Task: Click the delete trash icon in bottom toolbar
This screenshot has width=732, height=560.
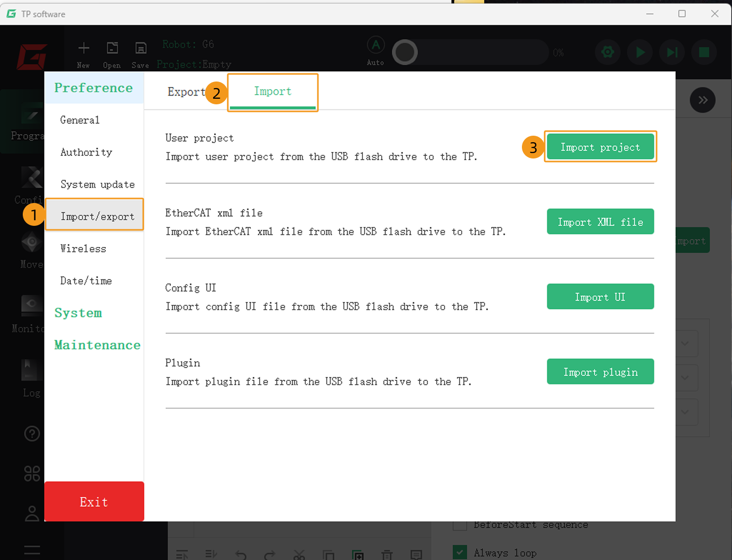Action: tap(387, 555)
